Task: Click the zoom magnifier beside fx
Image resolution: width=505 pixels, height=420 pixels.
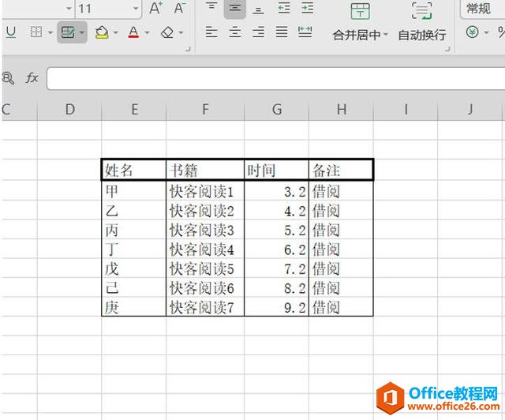Action: pos(8,78)
